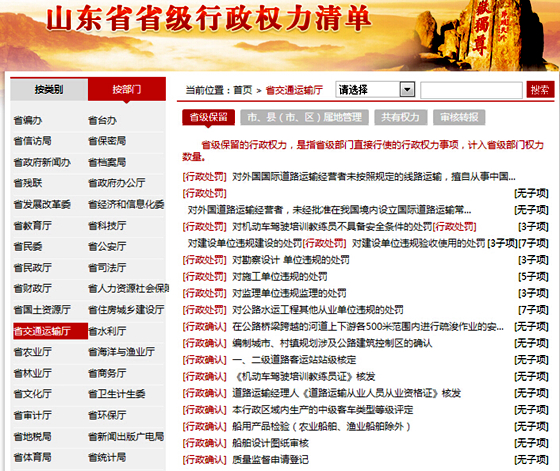The image size is (560, 471).
Task: Open department 省公安厅
Action: 107,246
